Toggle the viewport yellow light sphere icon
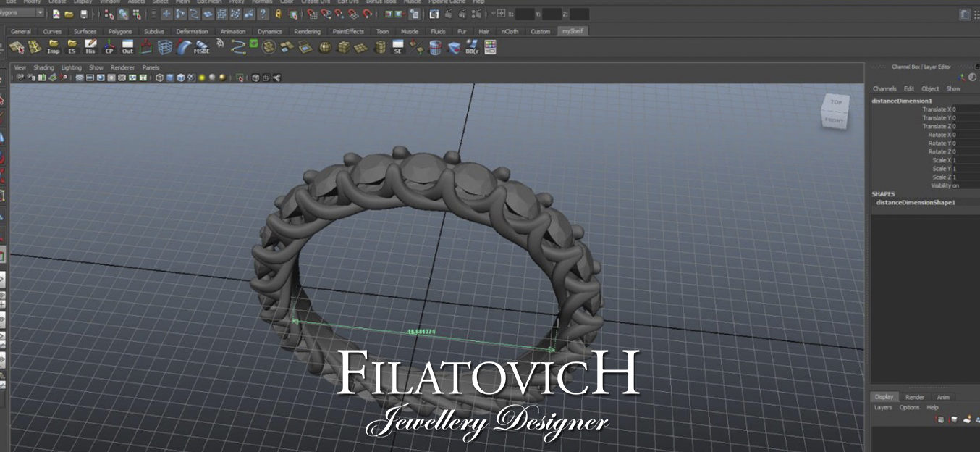This screenshot has height=452, width=980. 202,78
